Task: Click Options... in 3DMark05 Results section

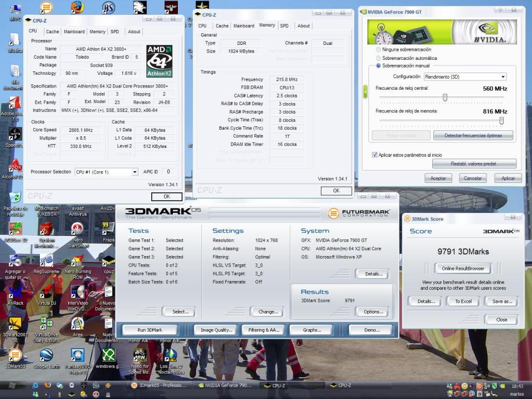Action: 373,311
